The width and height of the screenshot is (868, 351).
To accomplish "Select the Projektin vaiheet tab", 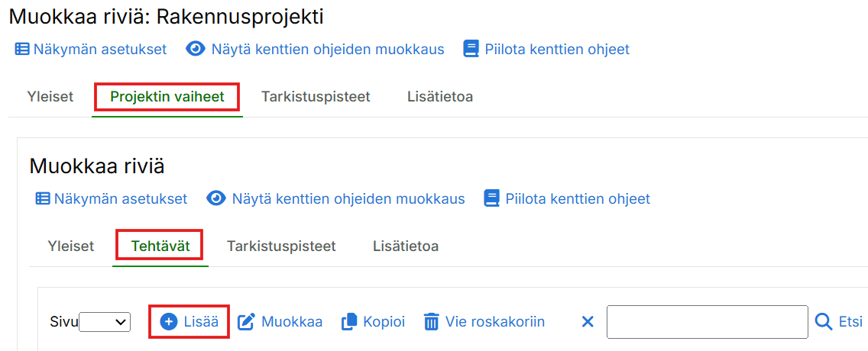I will click(x=167, y=97).
